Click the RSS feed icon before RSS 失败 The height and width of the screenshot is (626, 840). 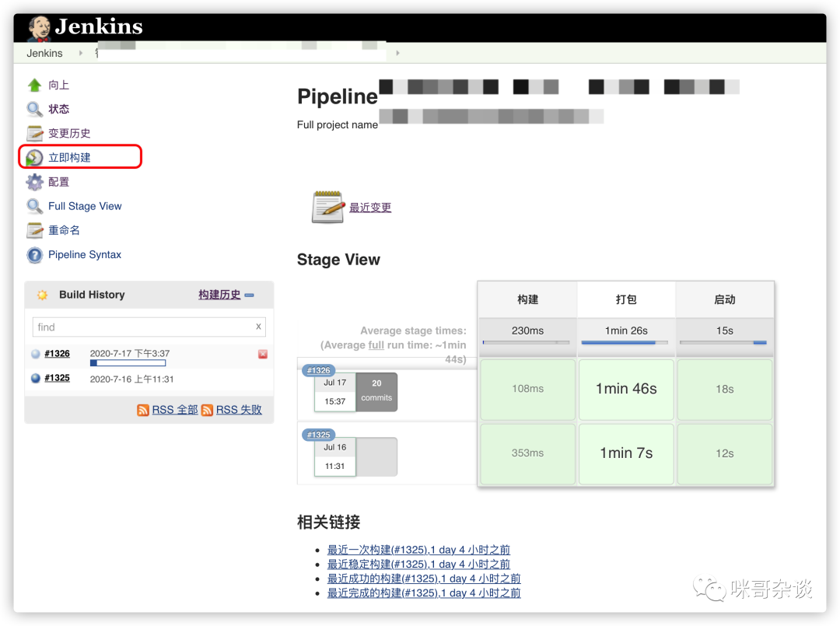(208, 410)
